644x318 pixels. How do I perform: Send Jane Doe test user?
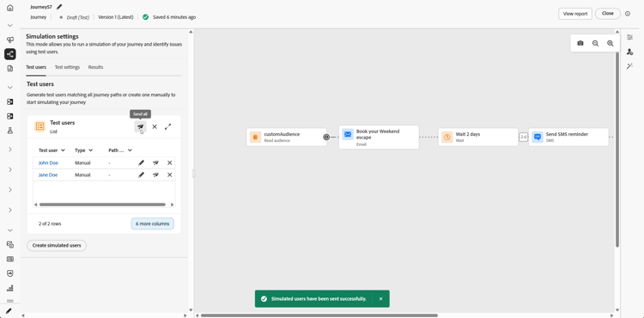tap(155, 175)
